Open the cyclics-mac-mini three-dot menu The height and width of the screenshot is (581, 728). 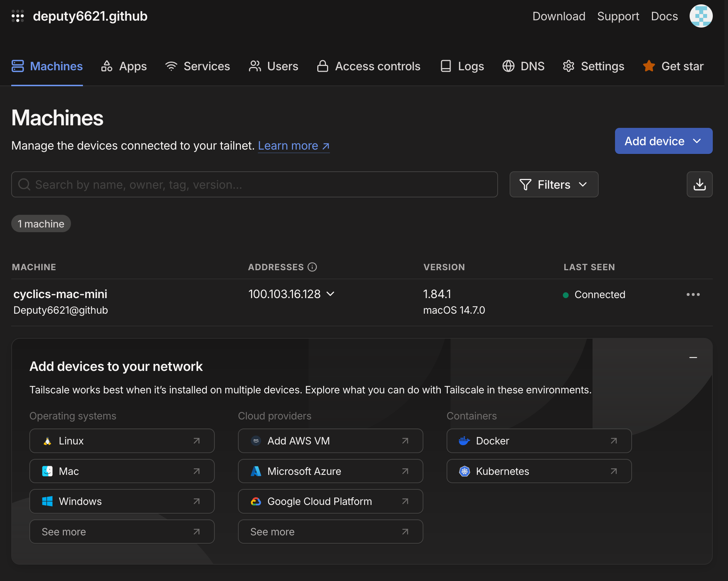tap(693, 294)
